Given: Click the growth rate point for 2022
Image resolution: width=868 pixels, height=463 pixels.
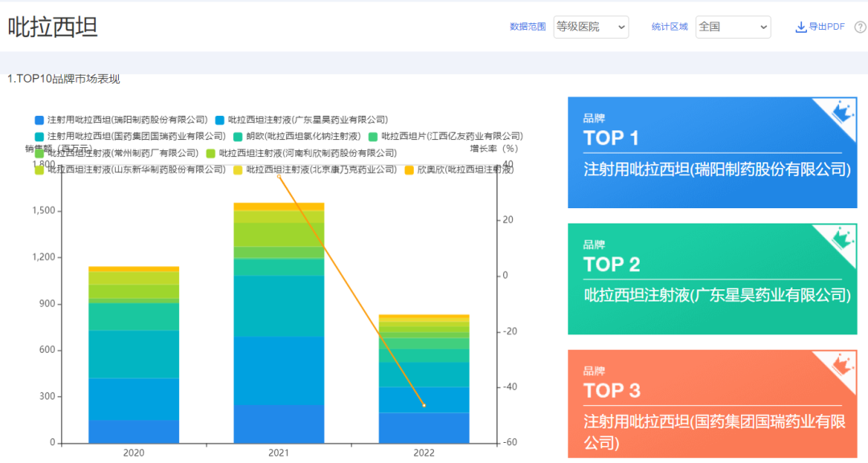Looking at the screenshot, I should [424, 405].
